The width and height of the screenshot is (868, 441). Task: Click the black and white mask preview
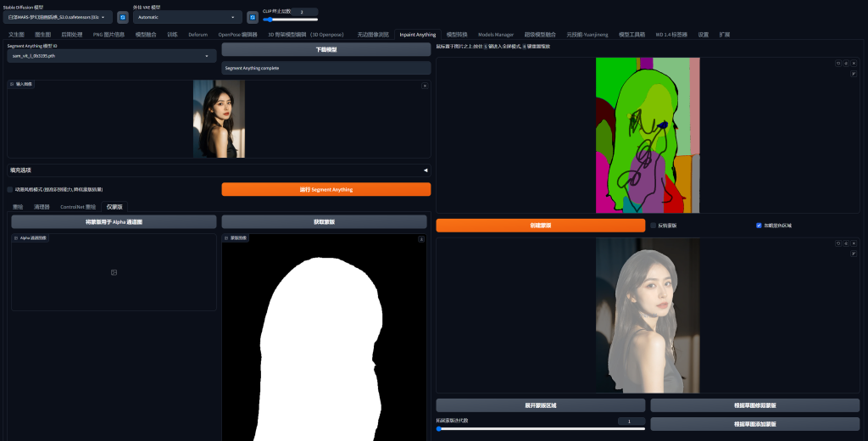(x=324, y=339)
